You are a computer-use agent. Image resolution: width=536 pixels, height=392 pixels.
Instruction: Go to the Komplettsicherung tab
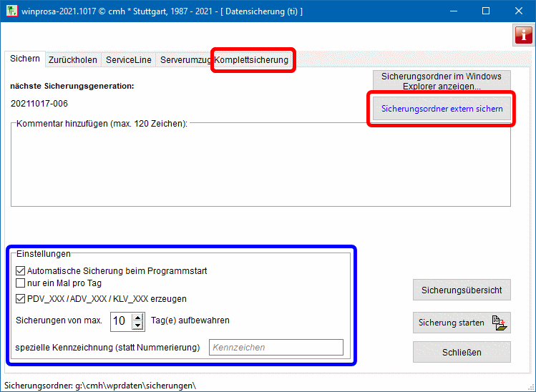[x=252, y=60]
